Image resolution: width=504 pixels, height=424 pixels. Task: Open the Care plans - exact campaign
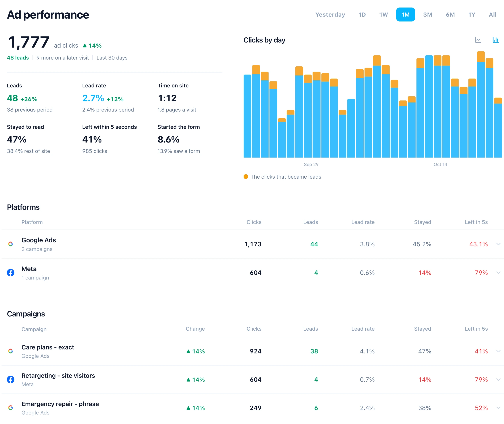(48, 347)
